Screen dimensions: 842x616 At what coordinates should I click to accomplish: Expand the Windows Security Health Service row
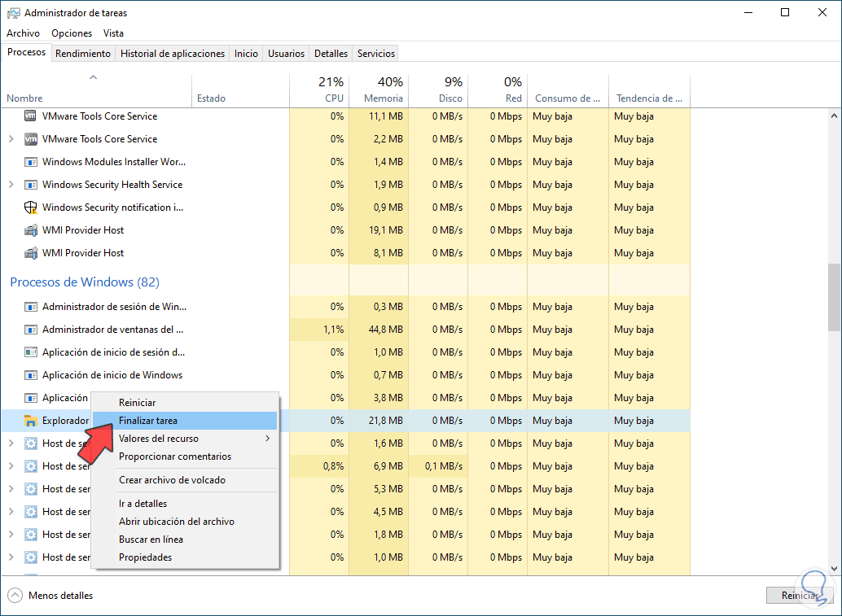pos(11,185)
